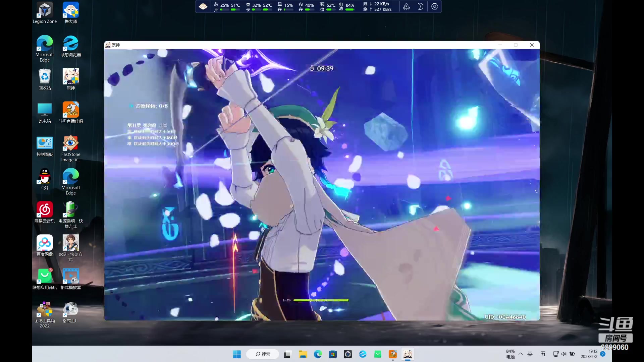Image resolution: width=644 pixels, height=362 pixels.
Task: Select the 控制面板 desktop icon
Action: (x=45, y=146)
